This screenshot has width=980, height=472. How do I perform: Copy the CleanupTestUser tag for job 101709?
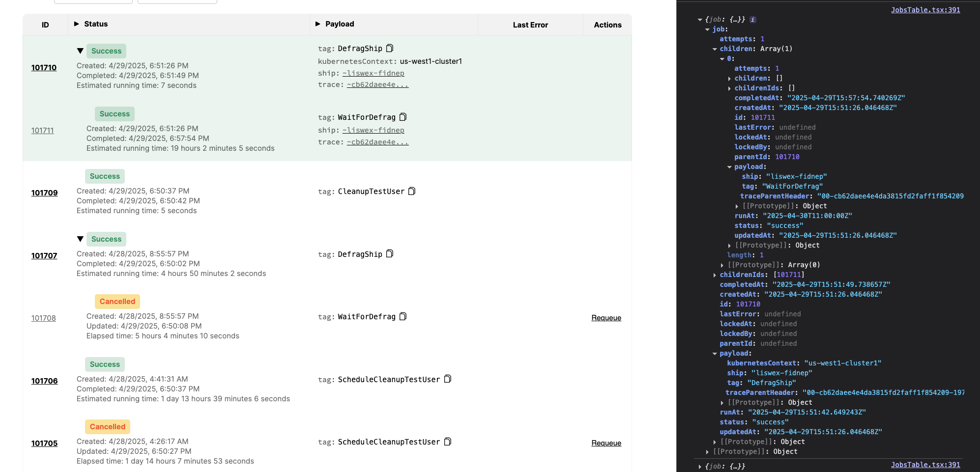coord(412,191)
